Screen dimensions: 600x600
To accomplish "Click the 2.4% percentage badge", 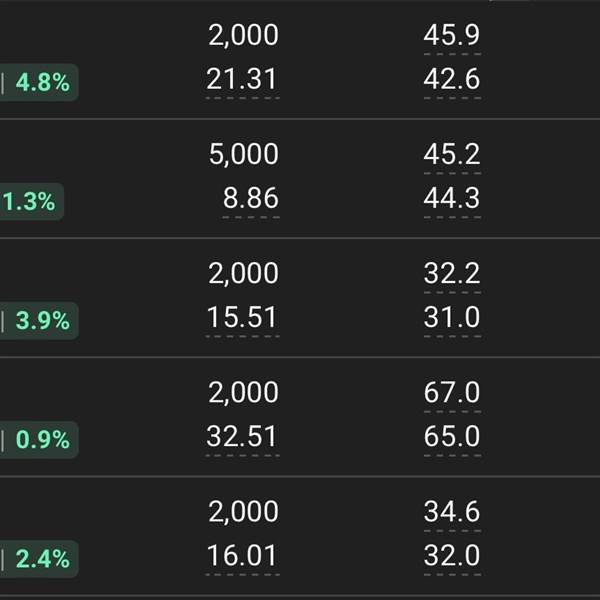I will tap(40, 558).
